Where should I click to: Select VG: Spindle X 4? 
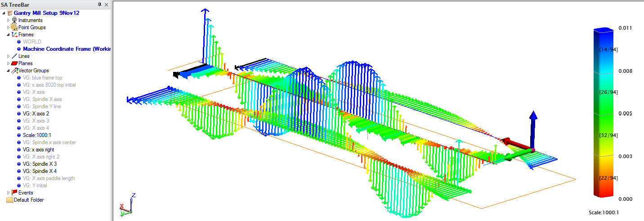(40, 171)
